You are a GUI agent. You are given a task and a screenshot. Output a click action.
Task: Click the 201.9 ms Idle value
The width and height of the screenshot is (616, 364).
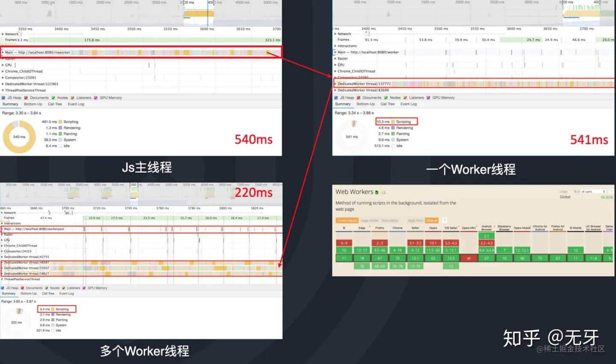[x=43, y=331]
